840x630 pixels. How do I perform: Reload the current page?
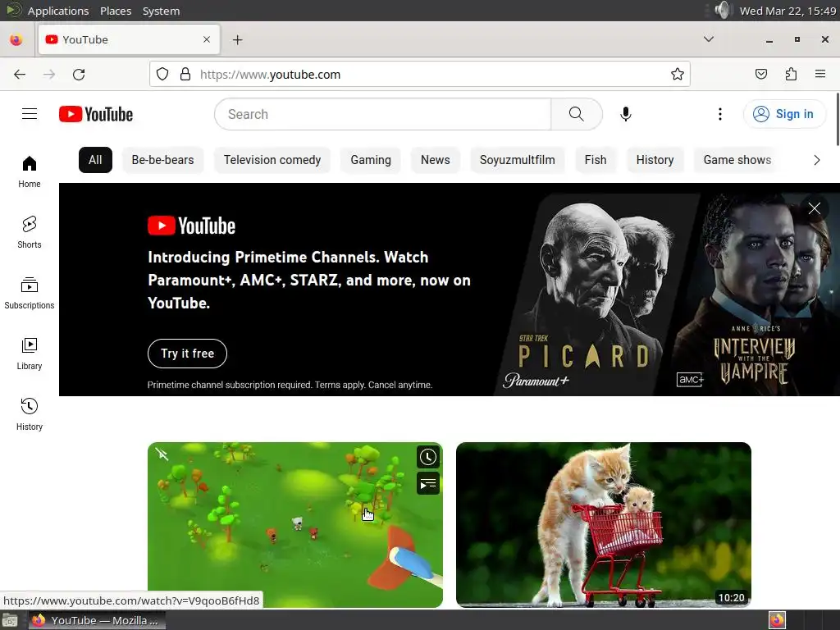(79, 75)
